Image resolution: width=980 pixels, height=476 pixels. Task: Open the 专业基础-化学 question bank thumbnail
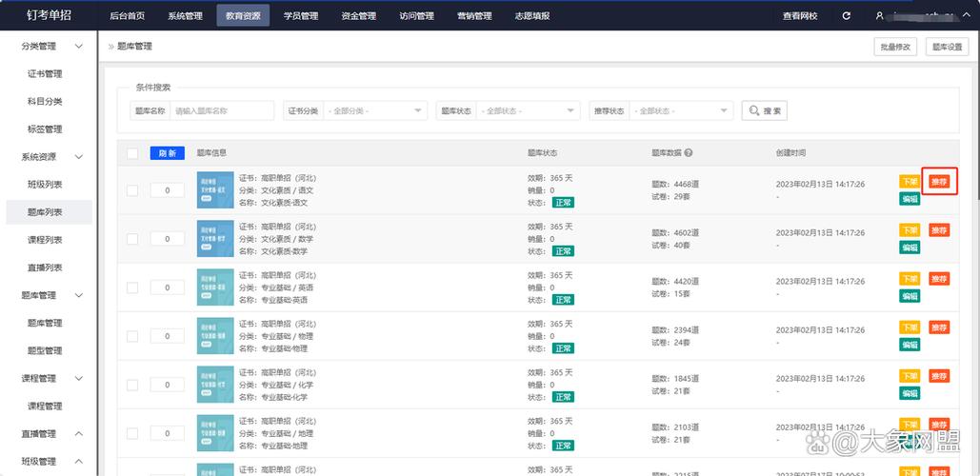pos(215,385)
